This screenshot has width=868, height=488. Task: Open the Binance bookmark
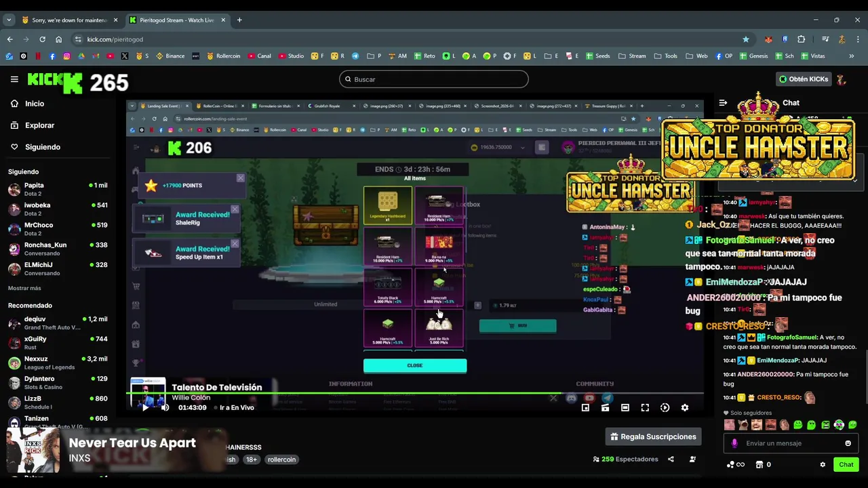(170, 56)
